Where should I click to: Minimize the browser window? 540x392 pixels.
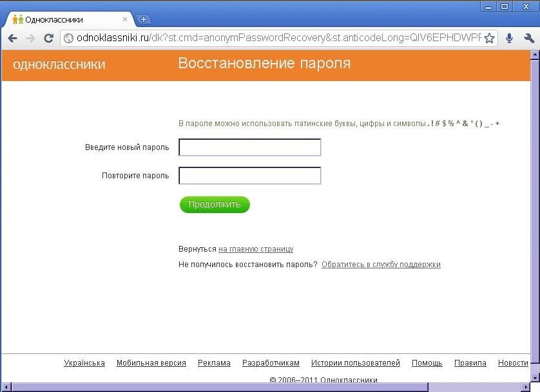[488, 7]
